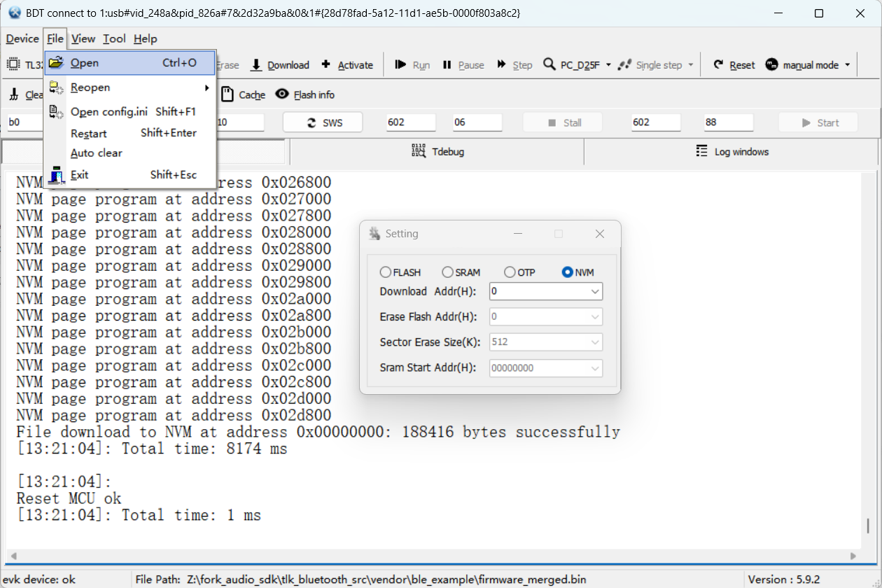
Task: Click the Stall button
Action: click(562, 122)
